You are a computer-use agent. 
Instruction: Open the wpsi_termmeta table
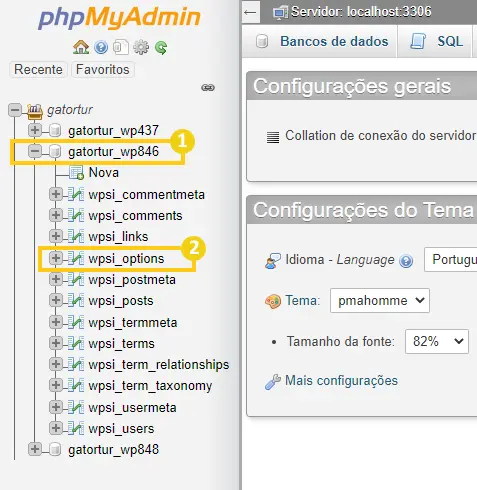coord(133,322)
